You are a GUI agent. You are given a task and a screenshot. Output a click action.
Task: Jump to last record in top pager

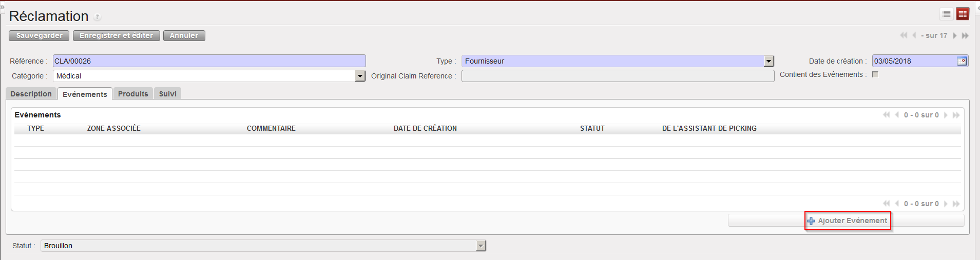click(x=965, y=35)
